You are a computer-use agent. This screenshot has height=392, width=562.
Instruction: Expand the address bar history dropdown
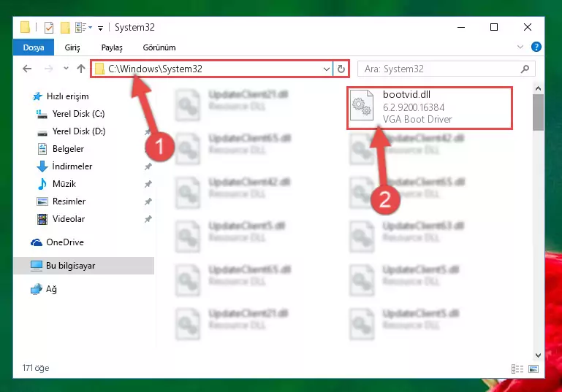(x=326, y=69)
